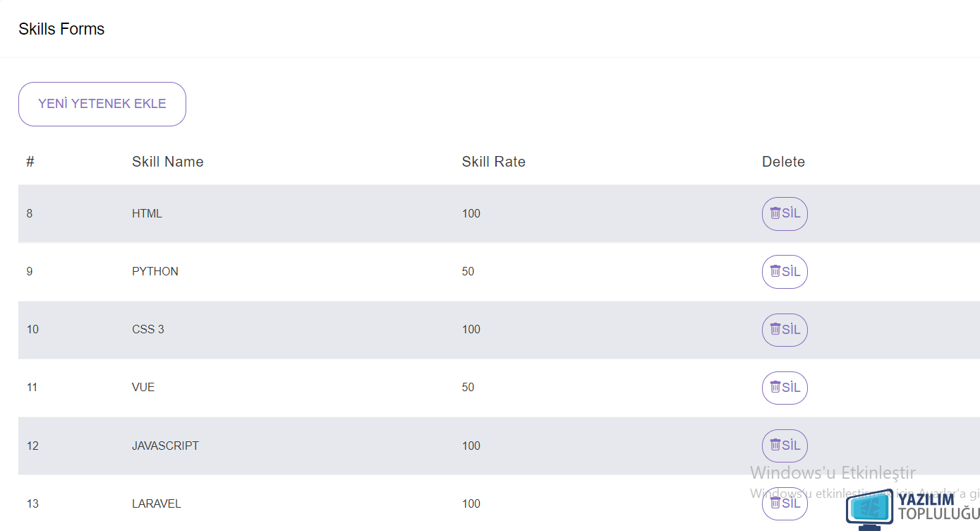
Task: Click the Skill Name column header
Action: [x=168, y=162]
